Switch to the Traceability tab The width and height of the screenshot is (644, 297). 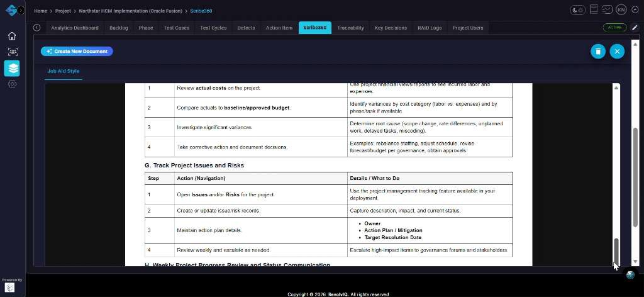[350, 28]
